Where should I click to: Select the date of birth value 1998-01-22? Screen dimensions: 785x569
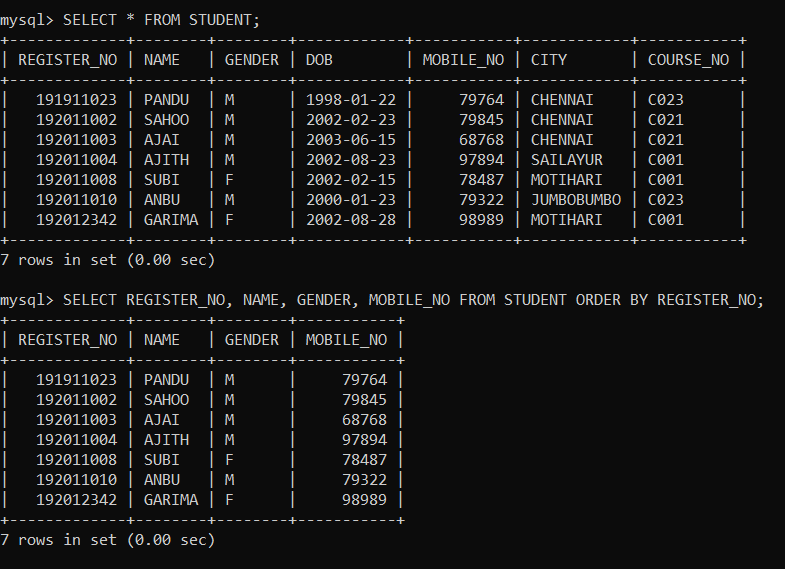[x=351, y=100]
